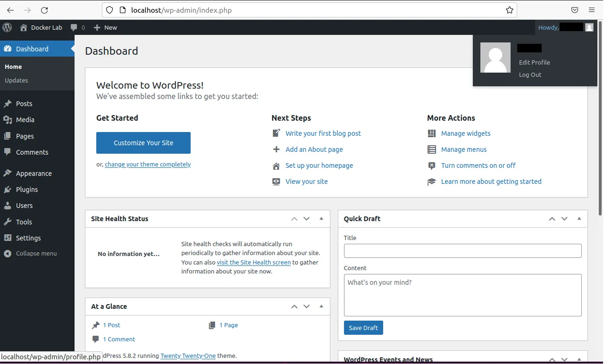Reload the page with browser refresh button
The height and width of the screenshot is (364, 604).
pyautogui.click(x=44, y=10)
